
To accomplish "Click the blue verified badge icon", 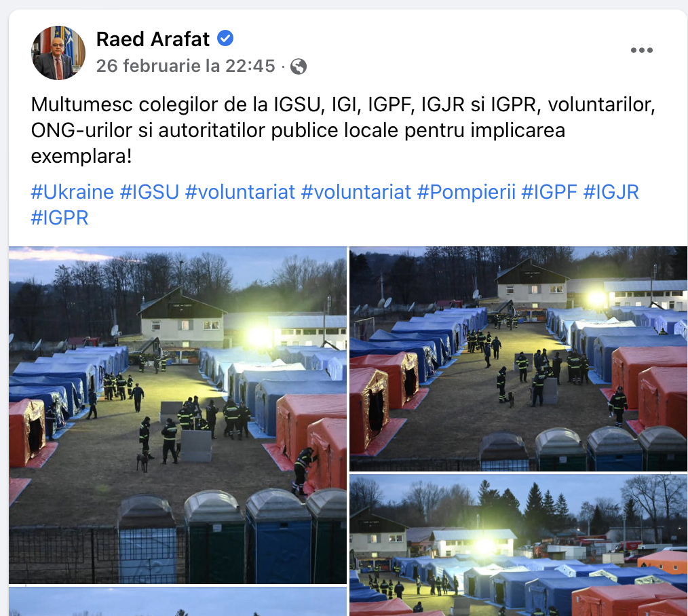I will click(225, 39).
